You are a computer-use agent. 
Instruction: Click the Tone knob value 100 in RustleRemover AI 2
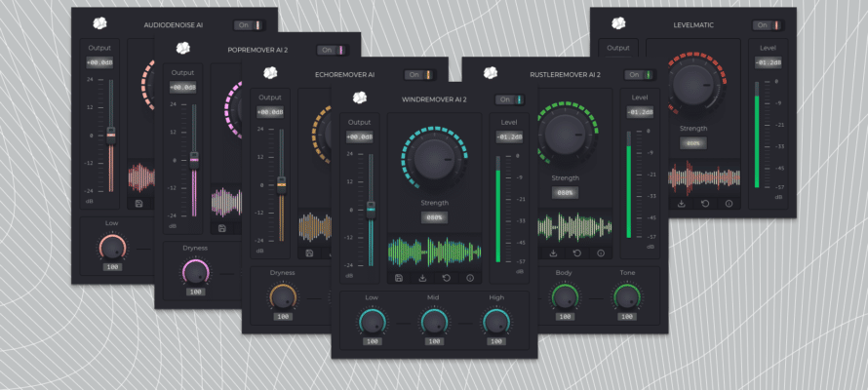pyautogui.click(x=627, y=317)
